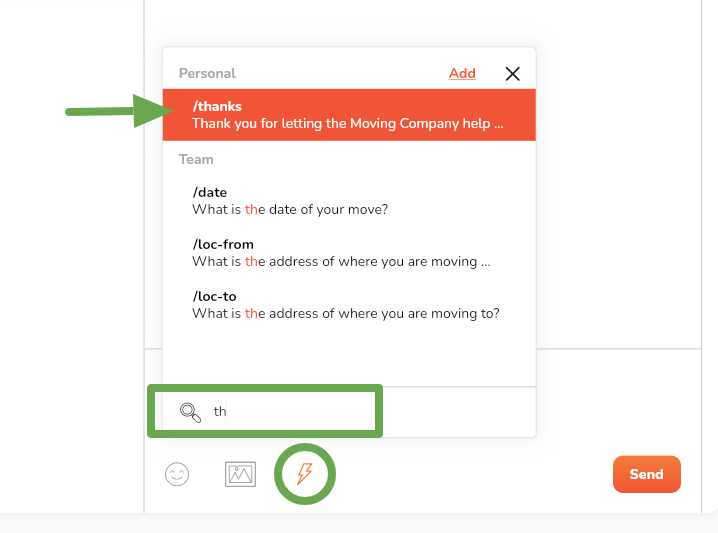Send the message with Send button
Image resolution: width=718 pixels, height=533 pixels.
point(647,474)
